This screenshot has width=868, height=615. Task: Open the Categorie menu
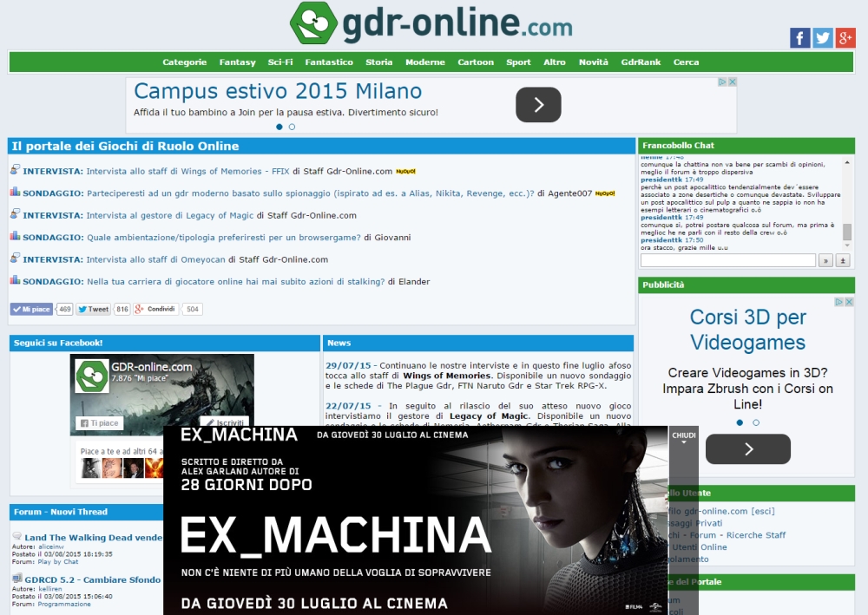click(184, 62)
